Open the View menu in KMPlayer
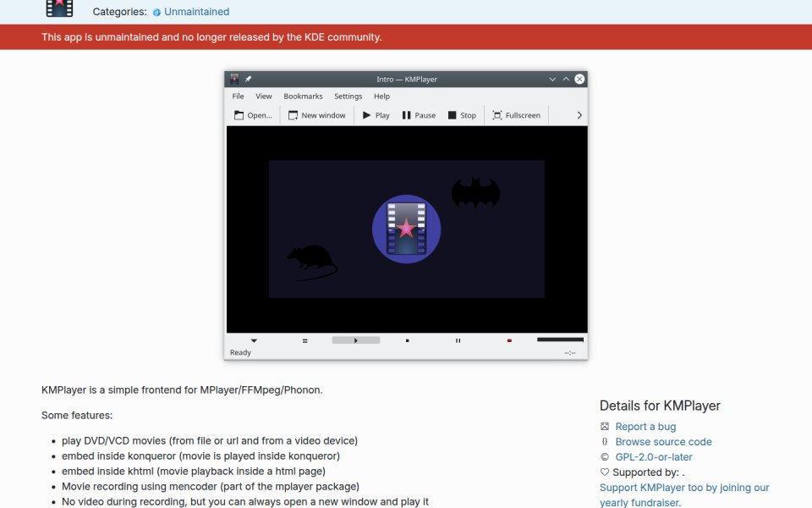 pos(263,96)
